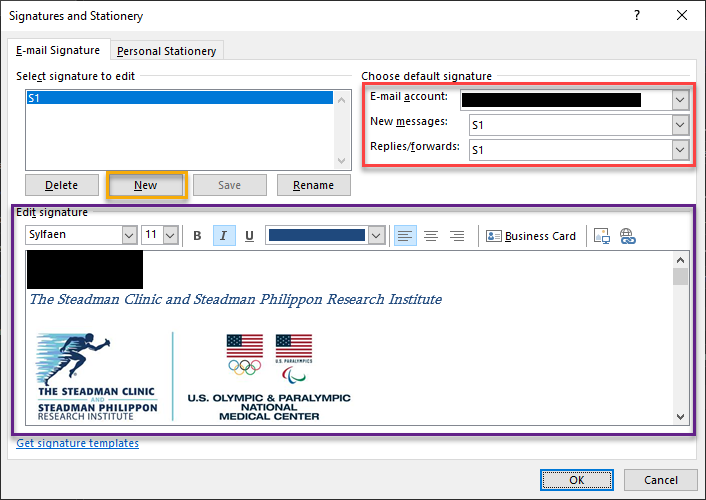Screen dimensions: 706x500
Task: Pick the dark blue font color swatch
Action: tap(317, 235)
